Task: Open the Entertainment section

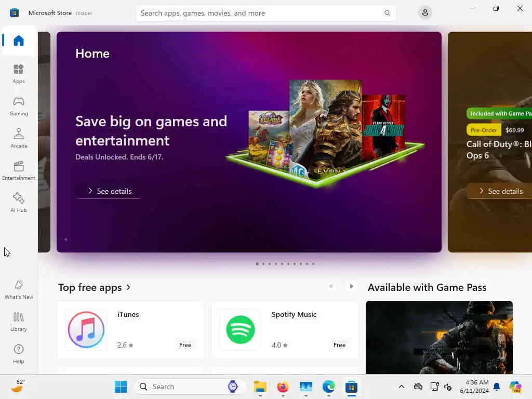Action: pyautogui.click(x=19, y=170)
